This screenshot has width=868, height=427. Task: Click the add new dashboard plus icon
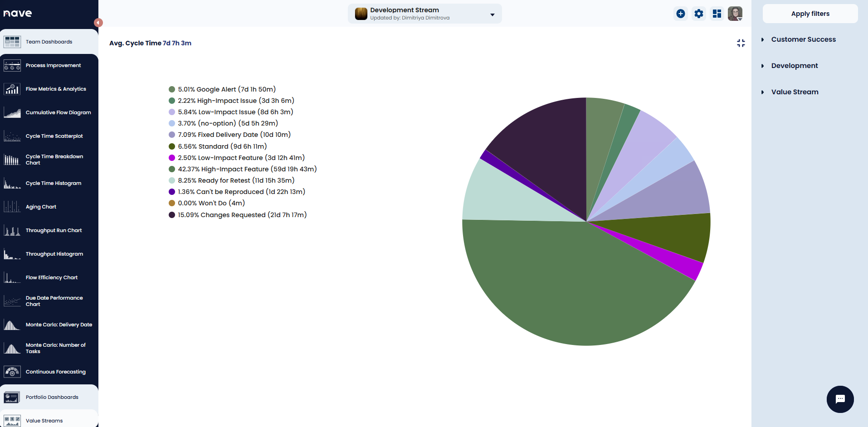pyautogui.click(x=681, y=14)
